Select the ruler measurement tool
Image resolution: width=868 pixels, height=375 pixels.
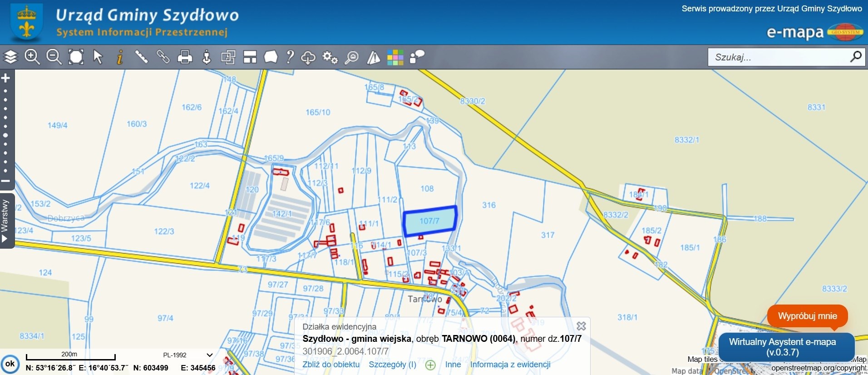pyautogui.click(x=141, y=57)
